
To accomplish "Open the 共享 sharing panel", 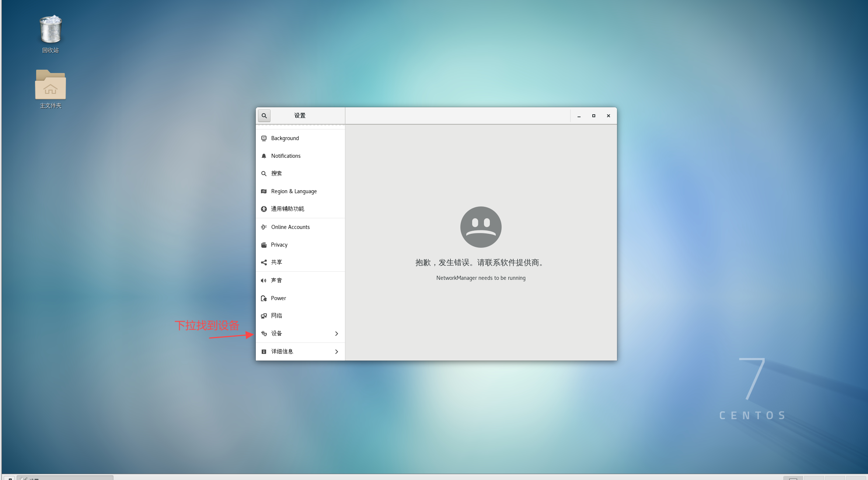I will pos(276,262).
